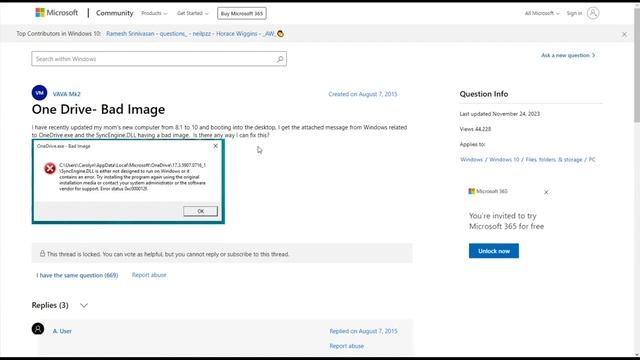Open the attached Bad Image error screenshot
The width and height of the screenshot is (640, 360).
click(128, 181)
